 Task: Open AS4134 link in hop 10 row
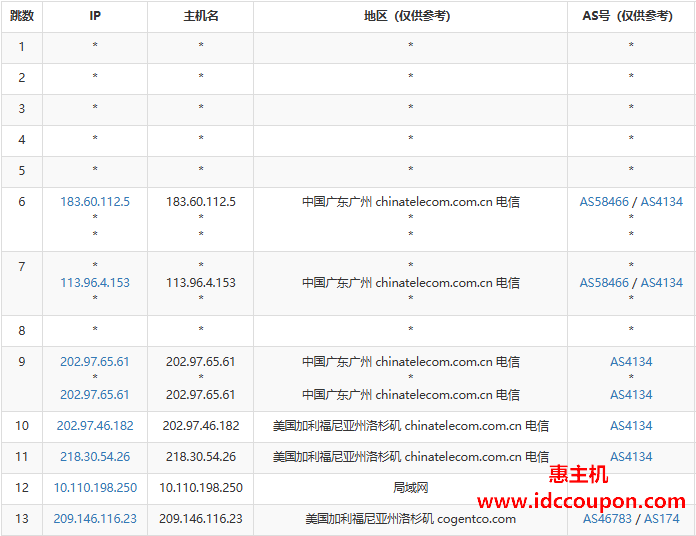631,426
